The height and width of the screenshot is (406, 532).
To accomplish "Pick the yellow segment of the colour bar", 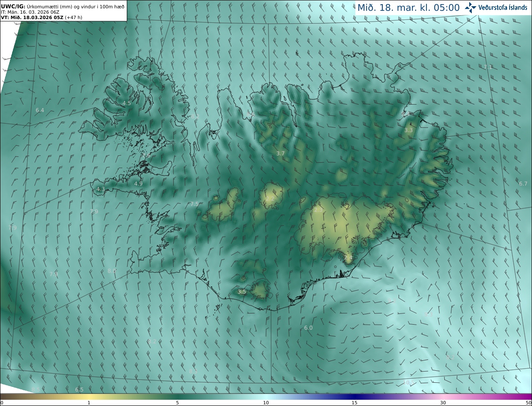I will (x=89, y=396).
